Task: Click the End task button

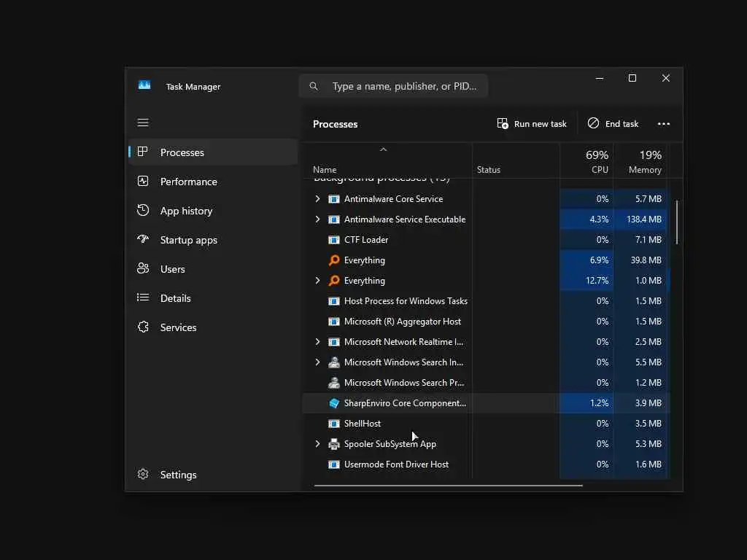Action: pyautogui.click(x=613, y=124)
